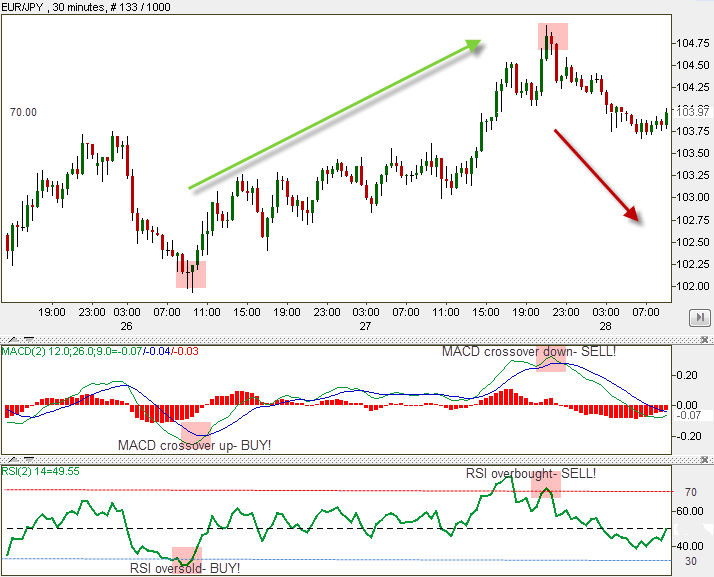Click the green upward trend arrow

tap(335, 114)
